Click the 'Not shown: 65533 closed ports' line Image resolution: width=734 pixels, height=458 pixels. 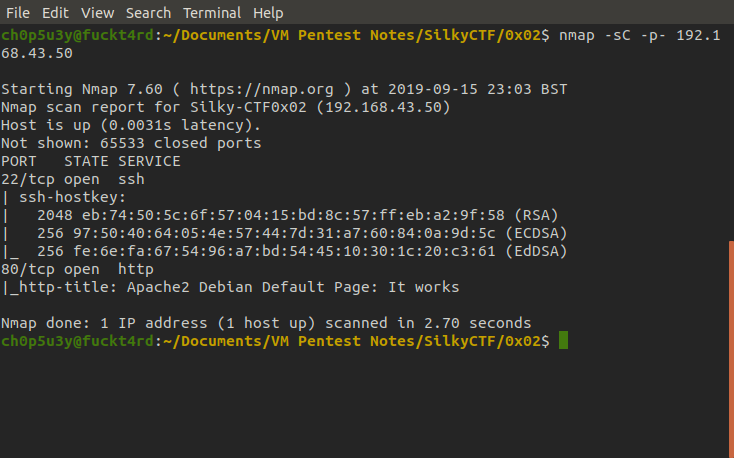(x=131, y=143)
